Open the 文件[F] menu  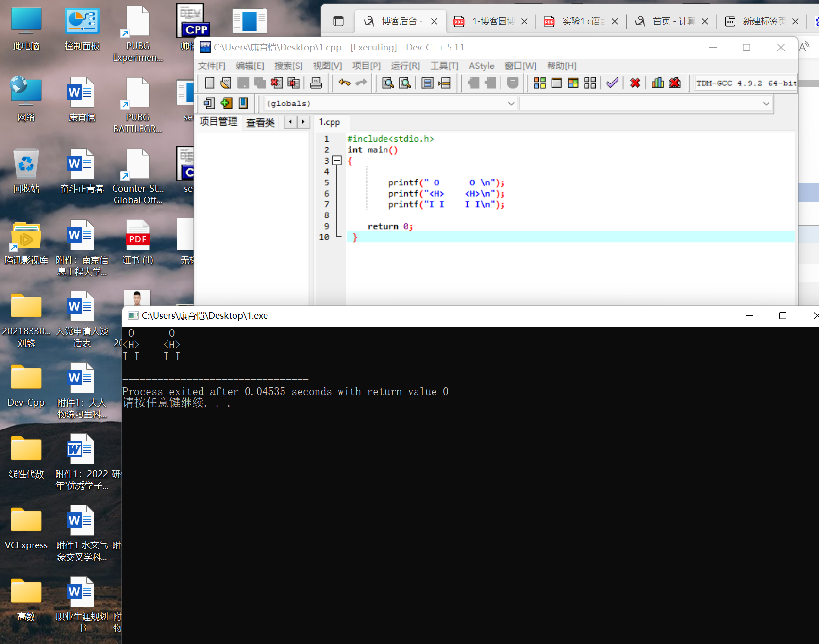click(212, 66)
